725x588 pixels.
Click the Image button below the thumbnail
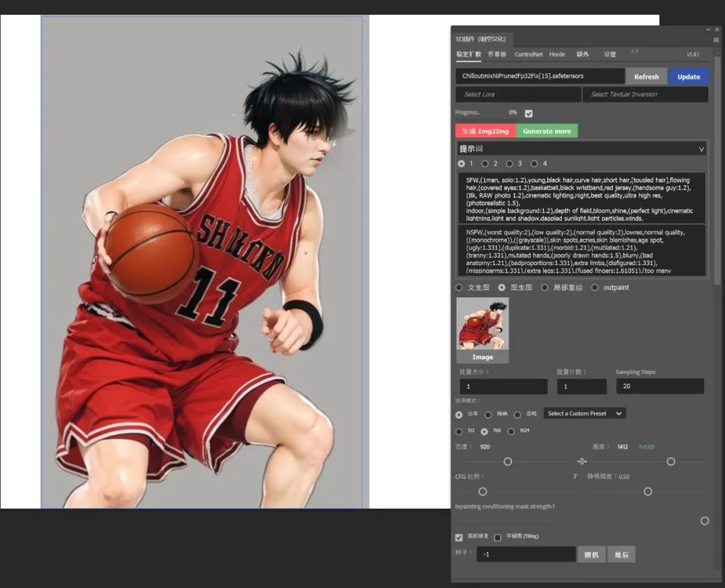[x=483, y=357]
